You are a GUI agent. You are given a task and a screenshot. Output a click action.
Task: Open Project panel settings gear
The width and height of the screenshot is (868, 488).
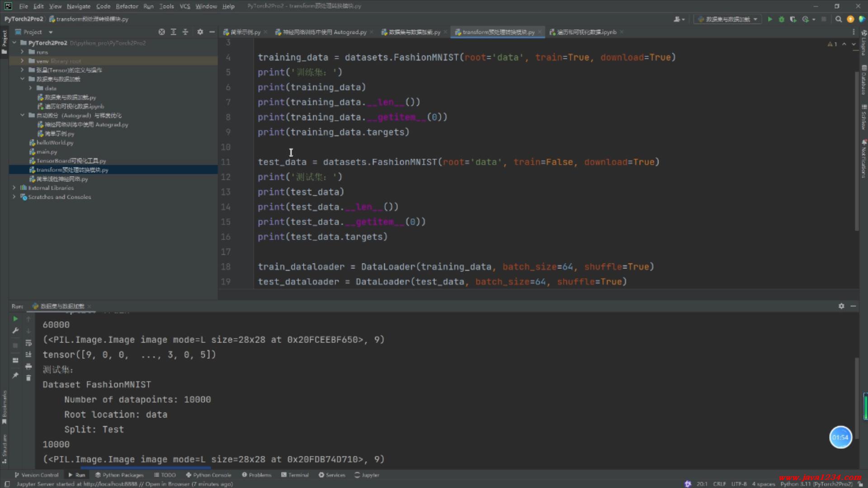click(200, 32)
